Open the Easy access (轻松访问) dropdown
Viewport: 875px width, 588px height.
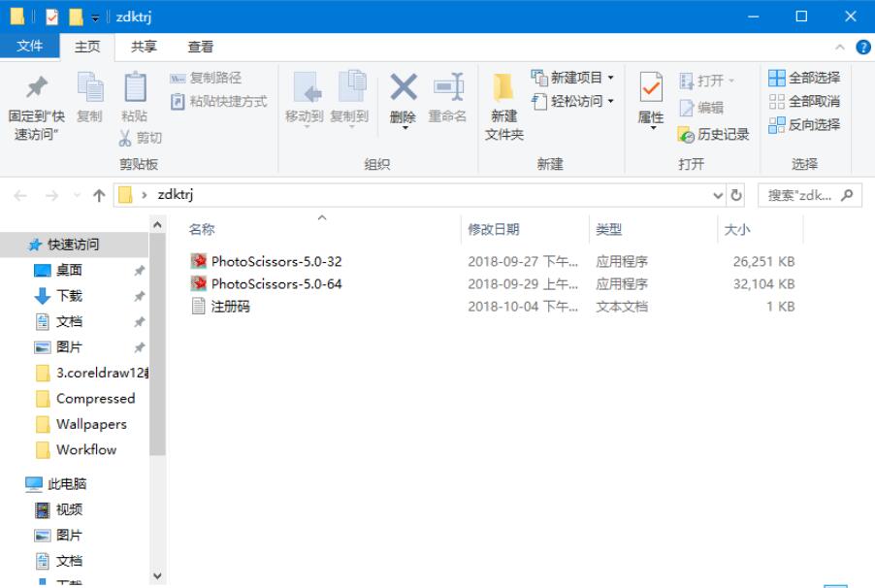click(x=572, y=101)
